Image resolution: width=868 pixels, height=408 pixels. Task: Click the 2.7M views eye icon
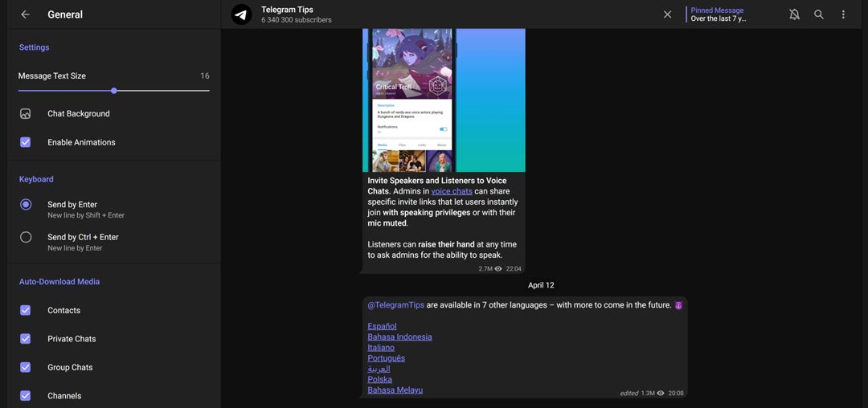click(498, 269)
